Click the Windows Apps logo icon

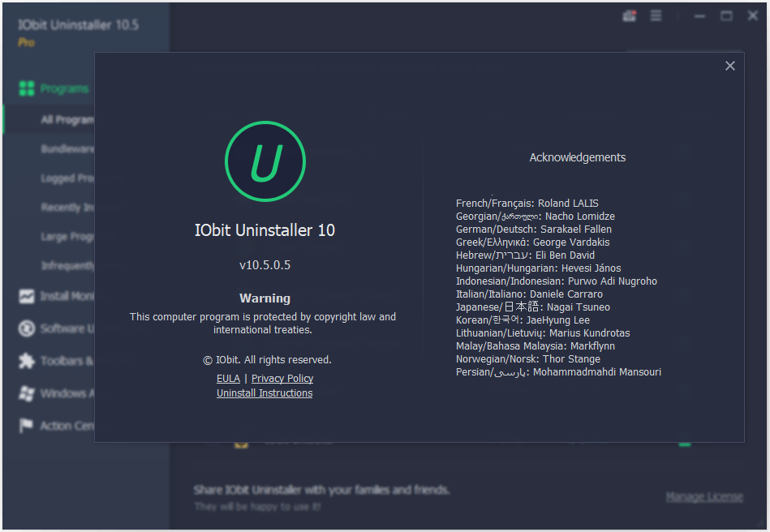27,393
